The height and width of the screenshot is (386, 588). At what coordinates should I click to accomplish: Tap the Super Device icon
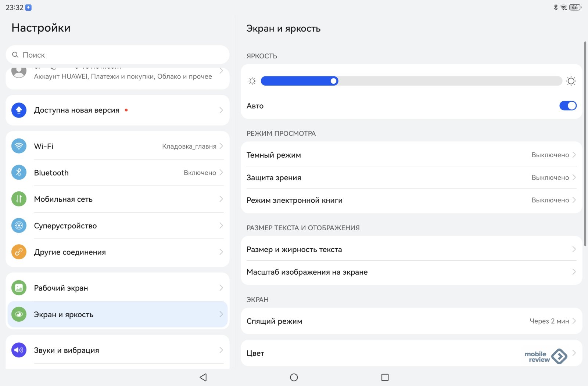19,226
